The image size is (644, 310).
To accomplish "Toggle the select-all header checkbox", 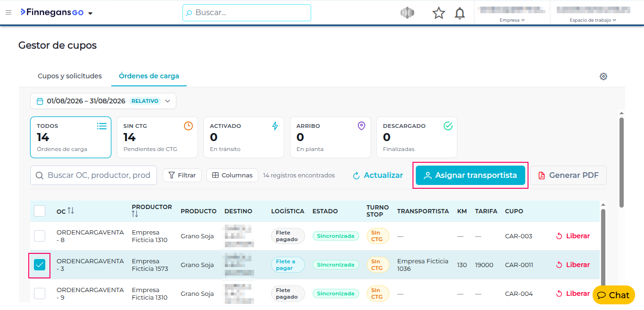I will [x=40, y=211].
